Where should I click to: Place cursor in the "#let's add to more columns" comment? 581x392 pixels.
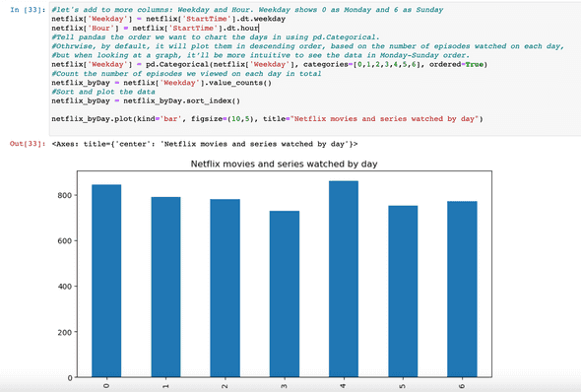tap(247, 10)
